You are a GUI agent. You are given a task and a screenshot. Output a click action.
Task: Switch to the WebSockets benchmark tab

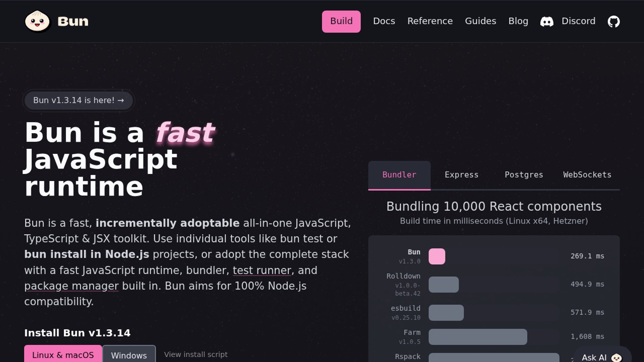(x=587, y=175)
